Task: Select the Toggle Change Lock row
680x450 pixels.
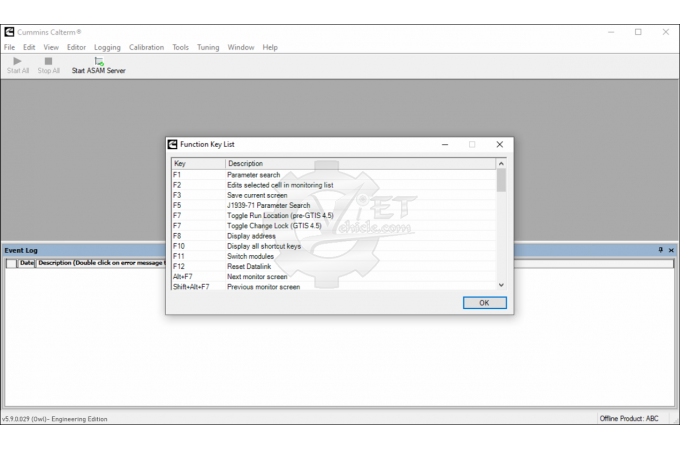Action: (x=333, y=226)
